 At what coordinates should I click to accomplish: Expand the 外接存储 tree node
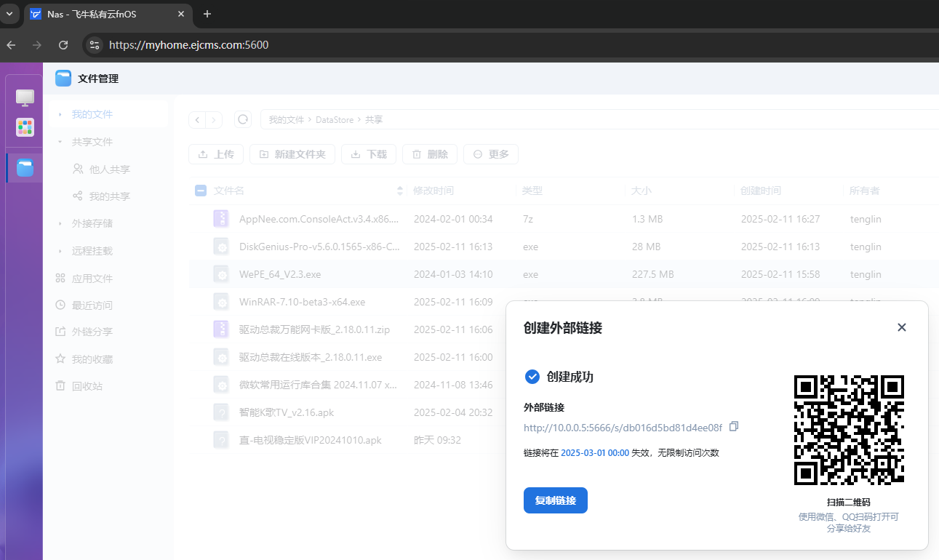[60, 224]
